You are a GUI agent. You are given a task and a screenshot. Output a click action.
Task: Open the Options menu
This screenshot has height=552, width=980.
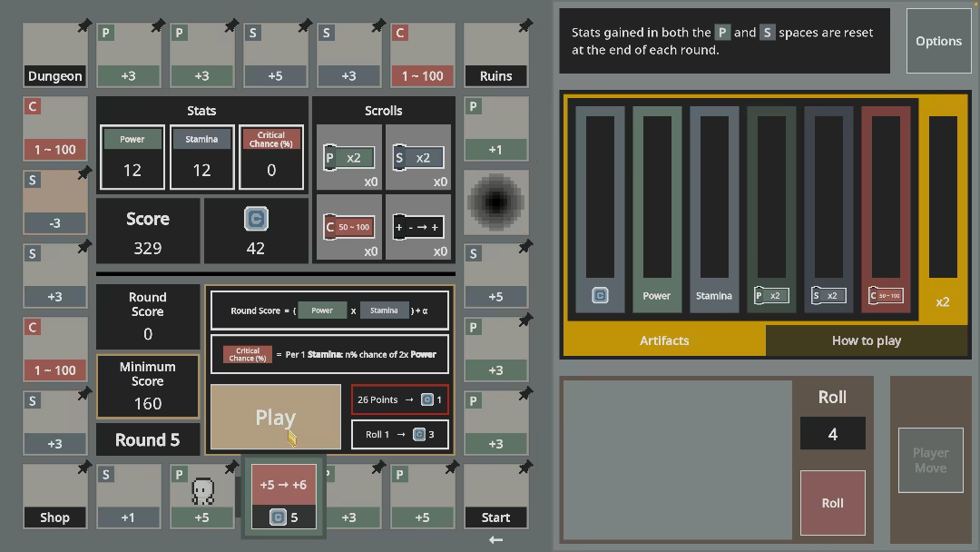(x=939, y=41)
